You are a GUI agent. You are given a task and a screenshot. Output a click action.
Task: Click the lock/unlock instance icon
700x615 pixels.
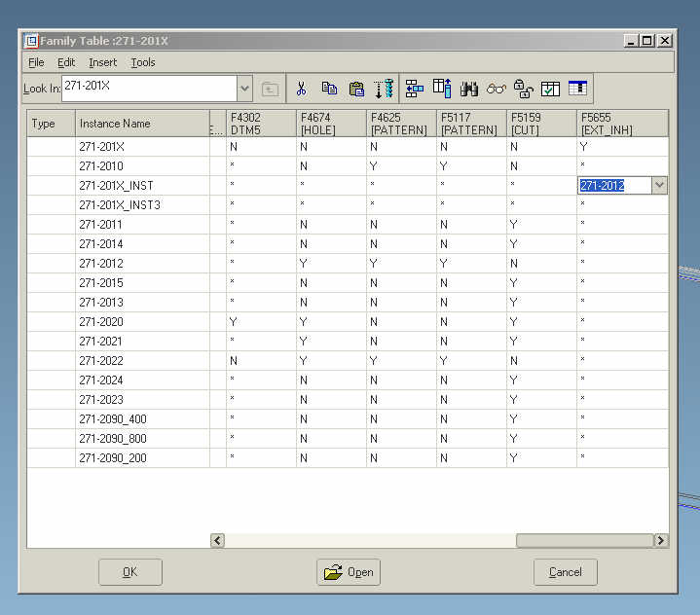[523, 89]
